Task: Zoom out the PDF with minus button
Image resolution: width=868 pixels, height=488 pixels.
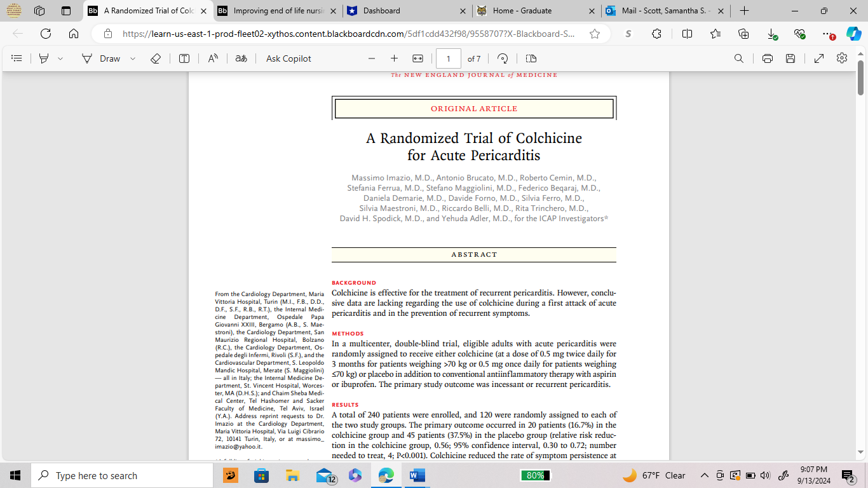Action: click(372, 58)
